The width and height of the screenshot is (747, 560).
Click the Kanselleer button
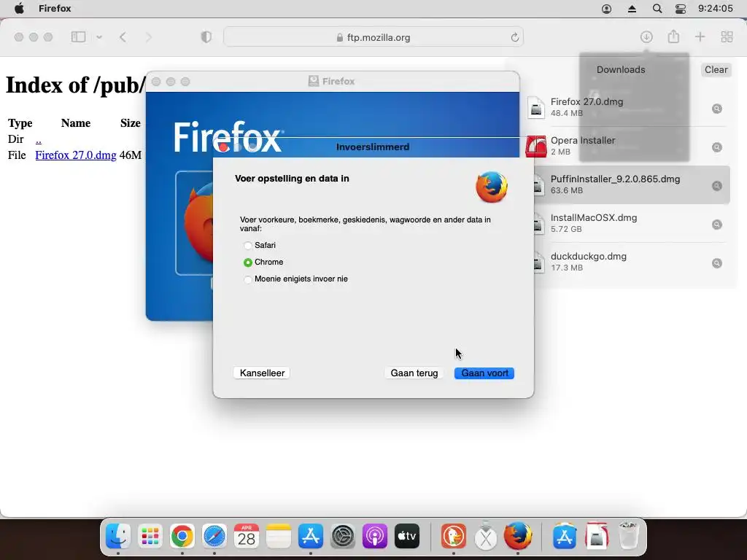pyautogui.click(x=262, y=373)
